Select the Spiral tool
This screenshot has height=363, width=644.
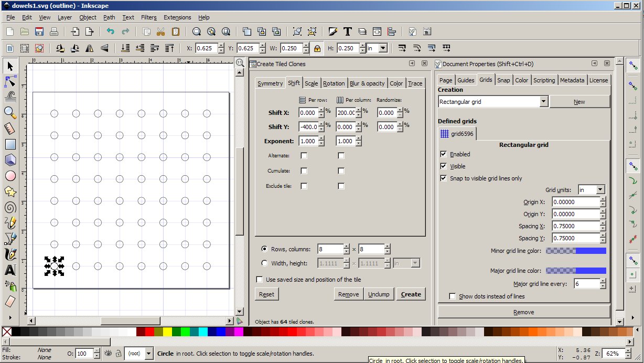tap(10, 208)
